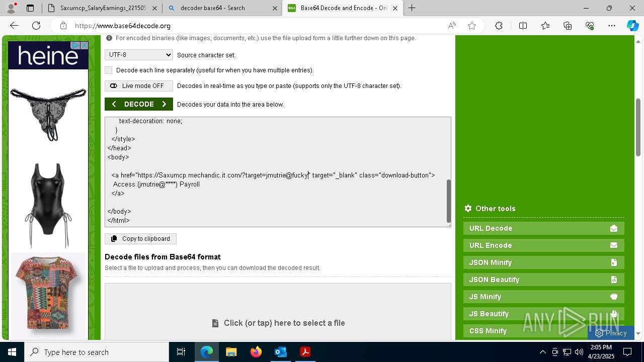Select the Access (jmutrie@****) Payroll text line
Screen dimensions: 644x362
[x=156, y=185]
